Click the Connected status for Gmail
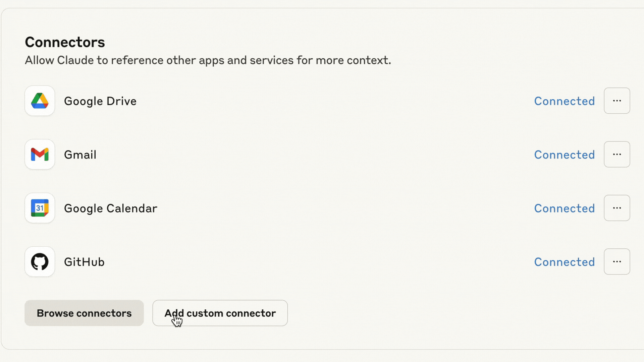 point(564,155)
